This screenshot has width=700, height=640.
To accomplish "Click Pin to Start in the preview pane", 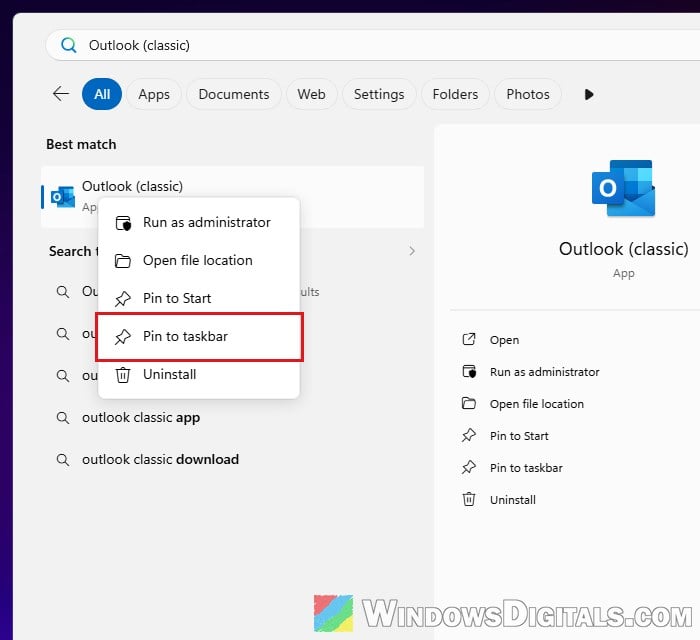I will (519, 436).
